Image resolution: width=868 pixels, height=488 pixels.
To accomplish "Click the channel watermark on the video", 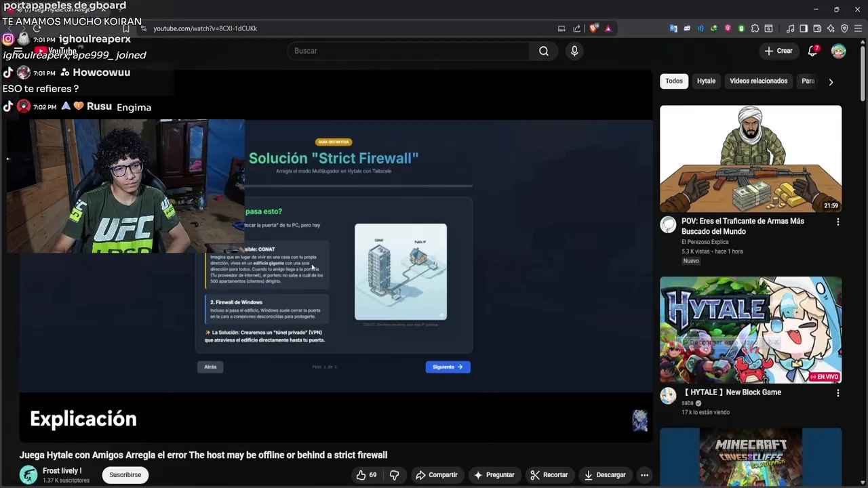I will click(x=639, y=421).
